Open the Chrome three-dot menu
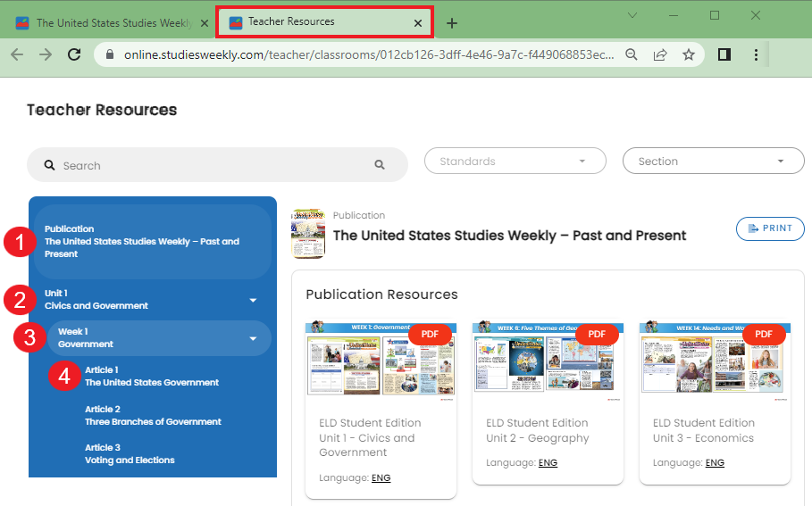The width and height of the screenshot is (812, 506). (756, 54)
